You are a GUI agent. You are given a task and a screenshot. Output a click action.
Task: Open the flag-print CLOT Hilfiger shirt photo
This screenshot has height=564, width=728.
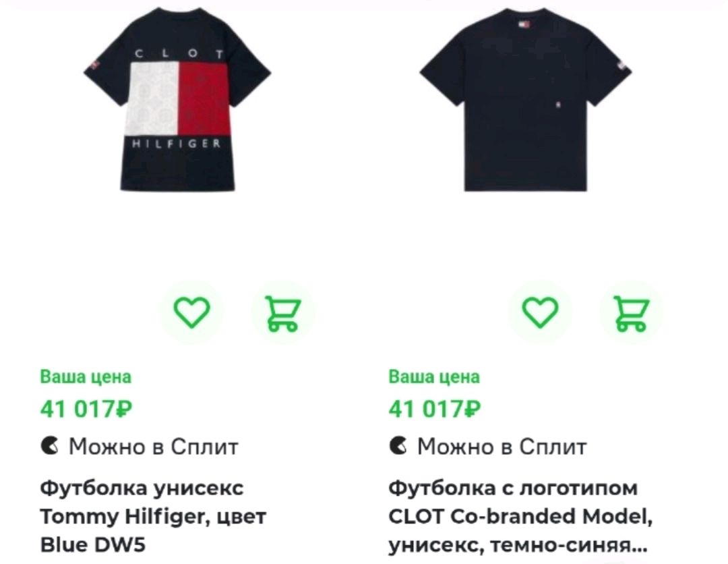coord(177,99)
